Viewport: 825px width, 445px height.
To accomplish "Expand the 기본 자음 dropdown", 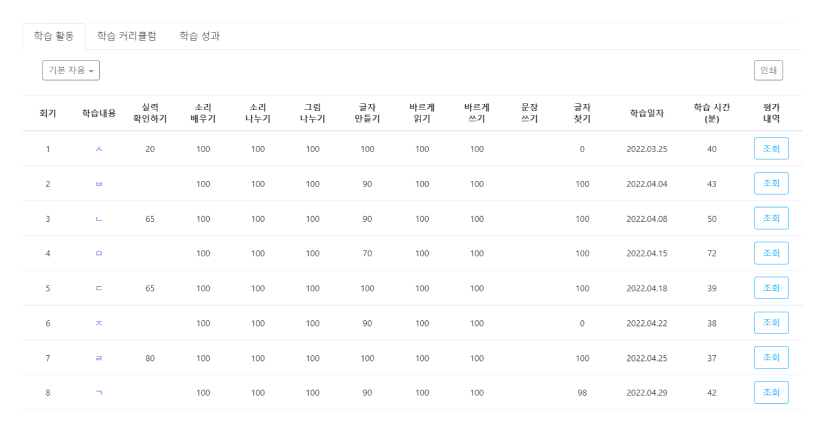I will click(71, 71).
